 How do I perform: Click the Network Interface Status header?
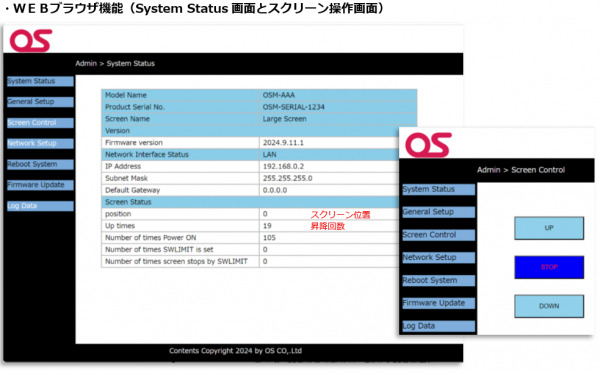tap(147, 154)
